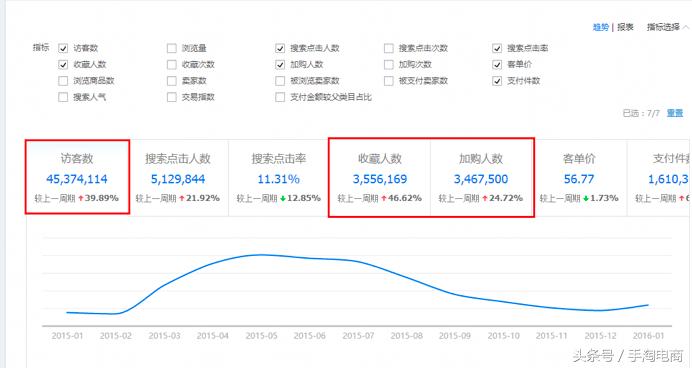Select the 搜索点击次数 checkbox

pyautogui.click(x=388, y=48)
